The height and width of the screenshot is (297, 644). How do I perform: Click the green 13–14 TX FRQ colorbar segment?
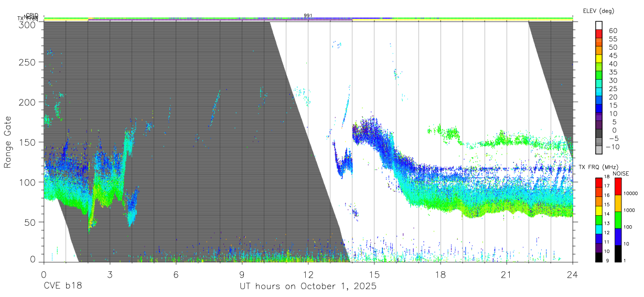click(598, 219)
